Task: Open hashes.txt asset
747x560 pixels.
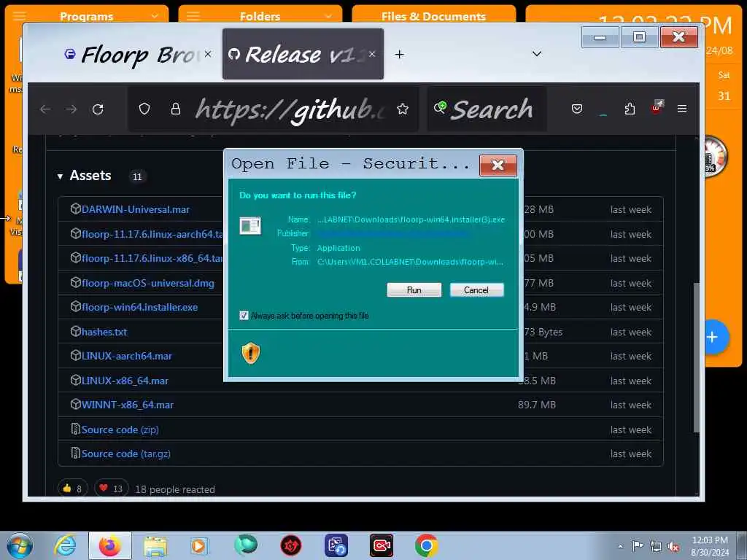Action: click(104, 332)
